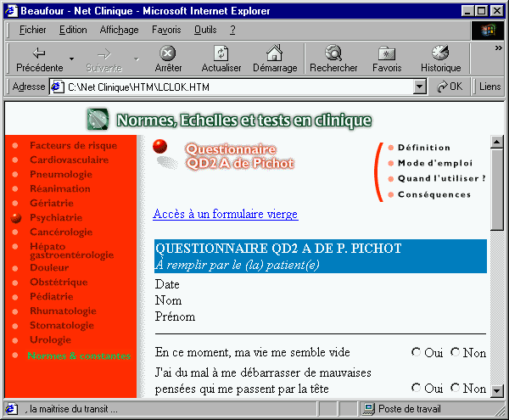The height and width of the screenshot is (420, 509).
Task: Open Urologie category
Action: [x=50, y=340]
